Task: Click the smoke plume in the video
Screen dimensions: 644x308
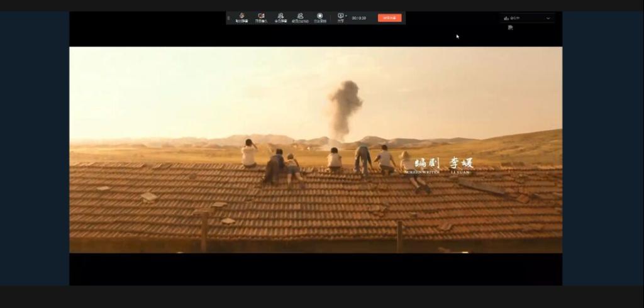Action: pyautogui.click(x=345, y=106)
